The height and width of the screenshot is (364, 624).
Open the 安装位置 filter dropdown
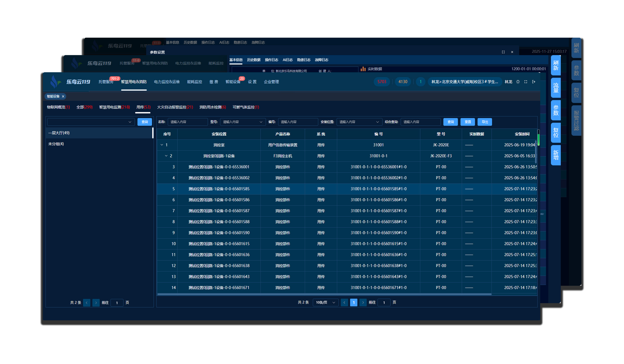[359, 122]
